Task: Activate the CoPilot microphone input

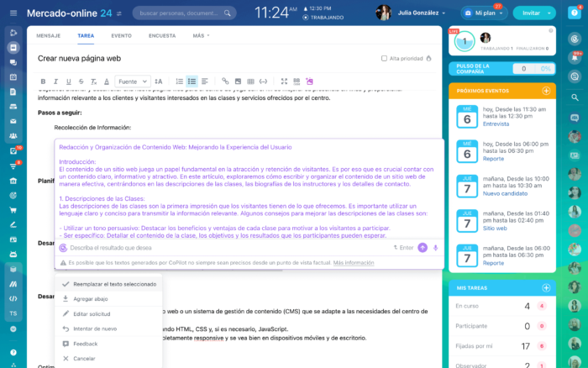Action: [435, 248]
